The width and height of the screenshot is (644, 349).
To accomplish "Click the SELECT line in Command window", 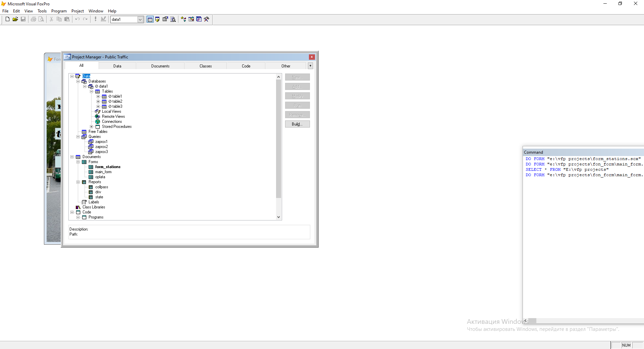I will pyautogui.click(x=567, y=169).
